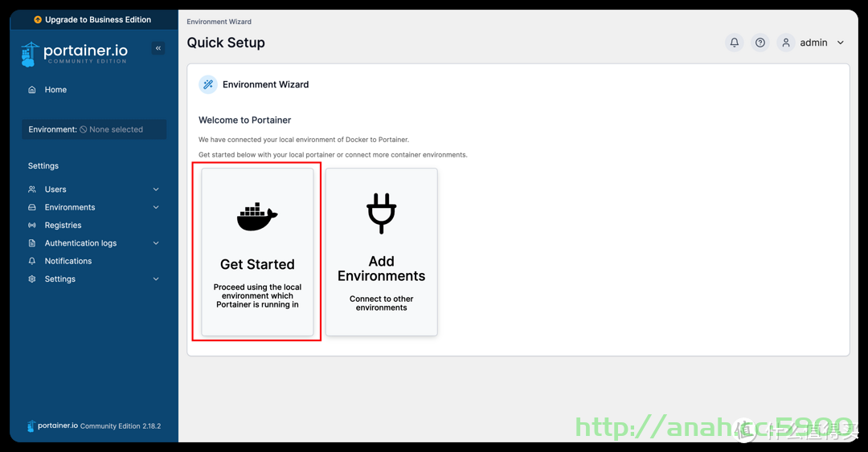Screen dimensions: 868x452
Task: Open the help question mark icon
Action: 760,43
